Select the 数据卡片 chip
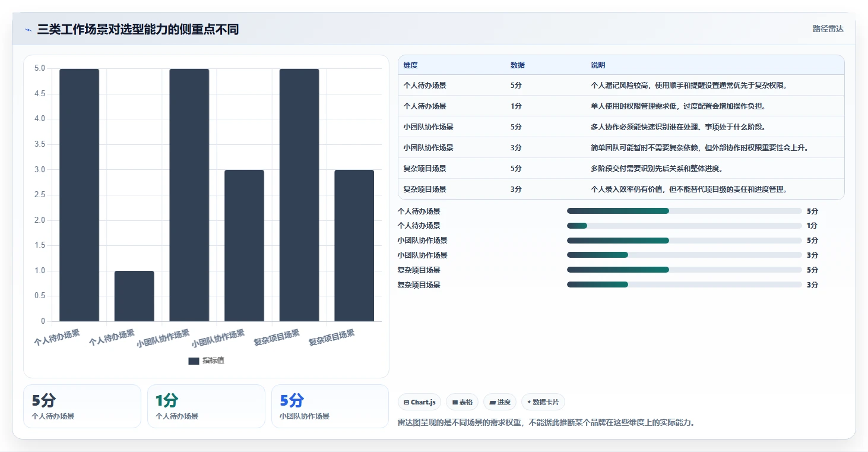Viewport: 868px width, 452px height. pyautogui.click(x=543, y=402)
